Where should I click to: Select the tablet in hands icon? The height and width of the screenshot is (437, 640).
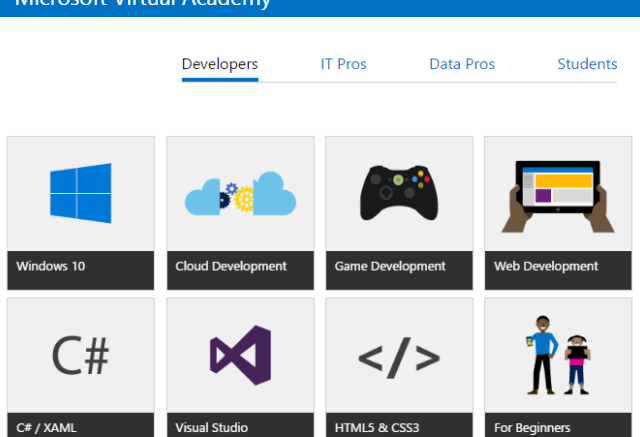click(558, 196)
